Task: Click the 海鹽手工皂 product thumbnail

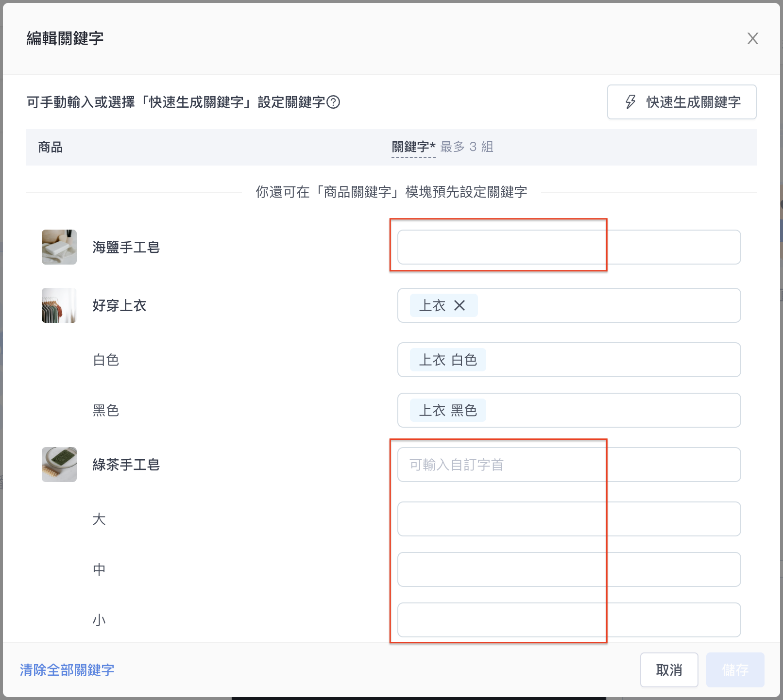Action: [59, 247]
